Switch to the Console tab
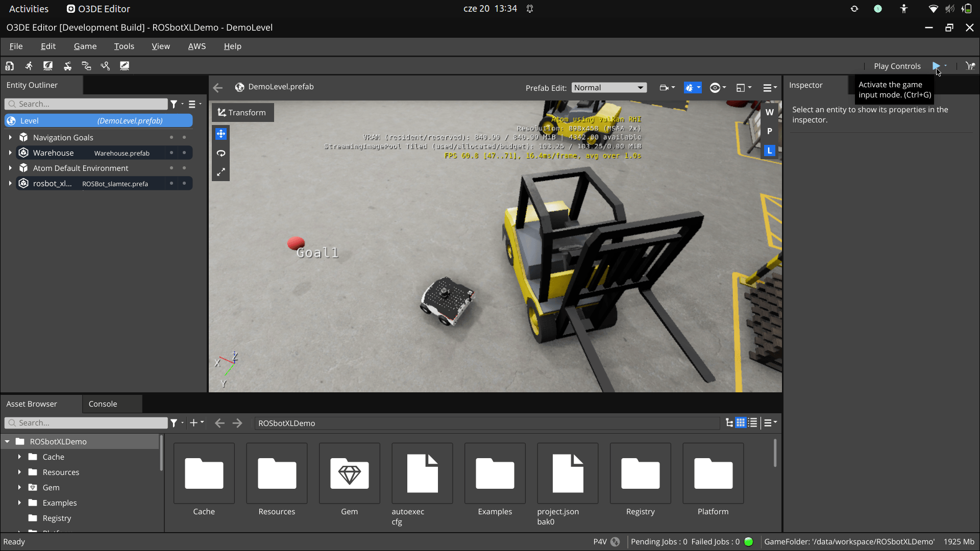 [103, 404]
